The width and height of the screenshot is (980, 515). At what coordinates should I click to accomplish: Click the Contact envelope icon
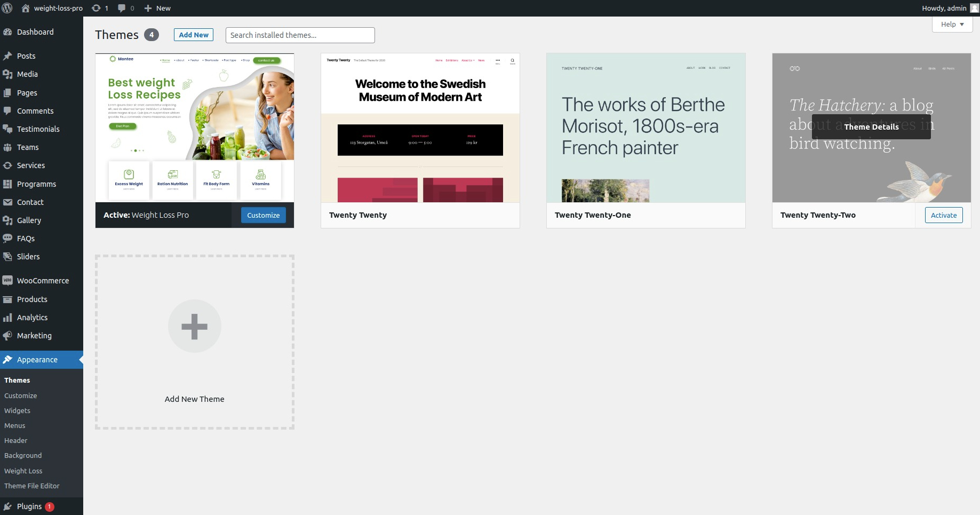(7, 202)
